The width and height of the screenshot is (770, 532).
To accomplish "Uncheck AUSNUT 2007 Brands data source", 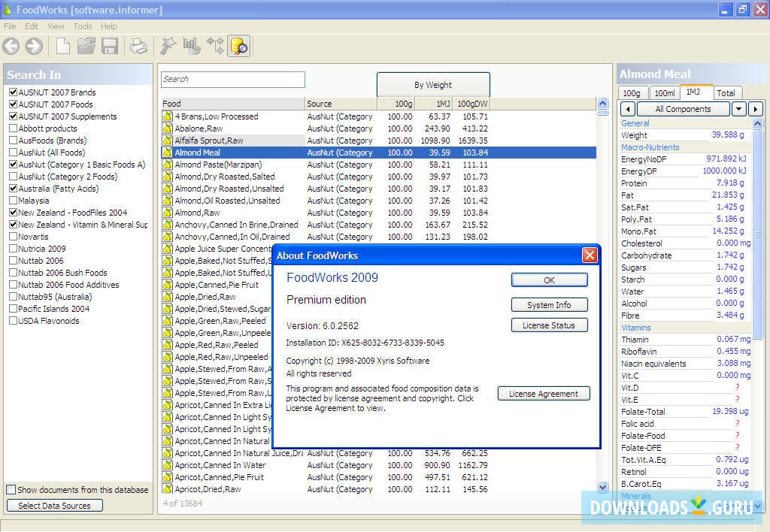I will pos(13,92).
